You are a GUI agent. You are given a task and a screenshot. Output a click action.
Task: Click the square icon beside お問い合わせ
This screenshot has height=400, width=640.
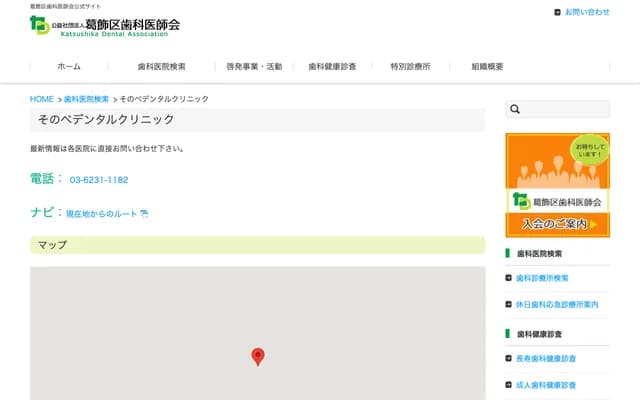(x=557, y=12)
